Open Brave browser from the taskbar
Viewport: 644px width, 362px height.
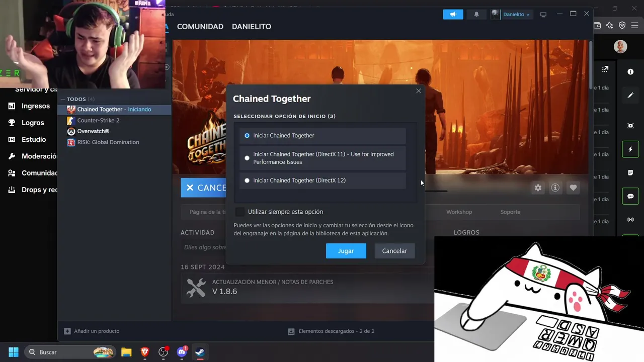145,352
